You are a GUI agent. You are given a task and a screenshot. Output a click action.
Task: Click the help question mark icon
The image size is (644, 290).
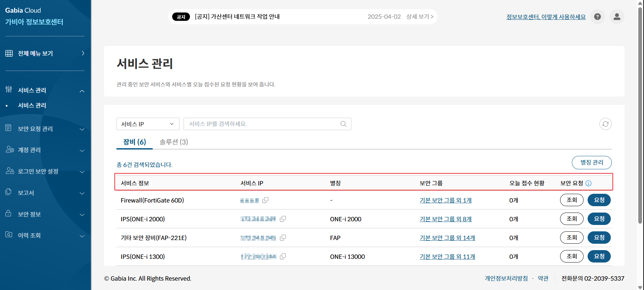pos(597,17)
